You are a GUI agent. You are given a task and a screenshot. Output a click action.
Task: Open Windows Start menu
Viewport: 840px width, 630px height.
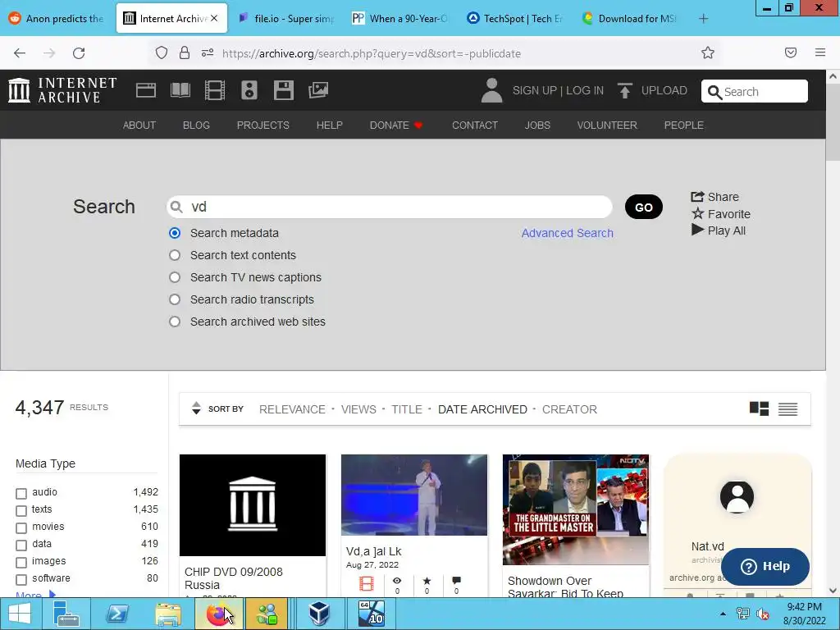click(20, 614)
